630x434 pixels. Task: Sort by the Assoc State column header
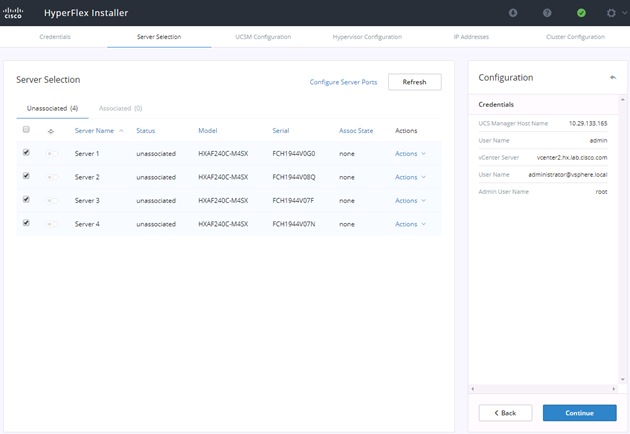[356, 131]
